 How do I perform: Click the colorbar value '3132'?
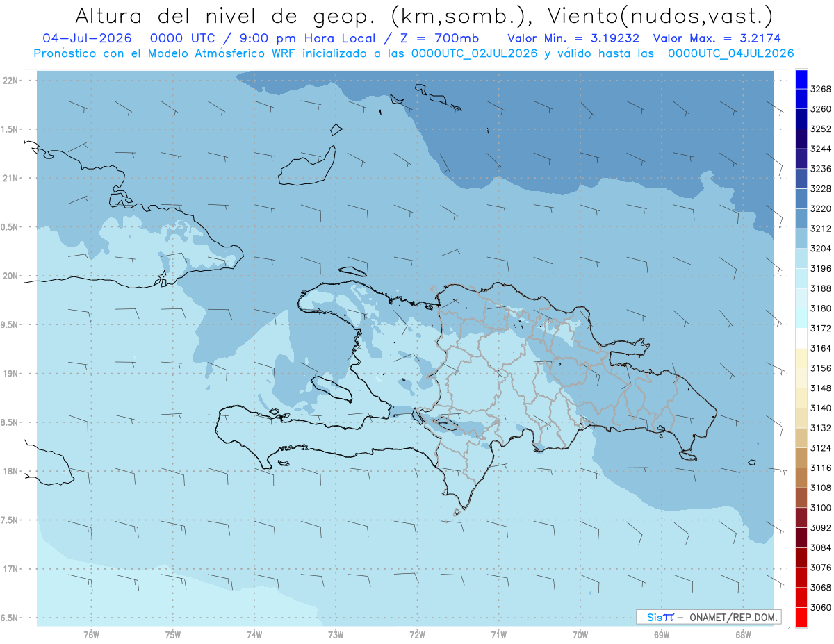[x=821, y=428]
